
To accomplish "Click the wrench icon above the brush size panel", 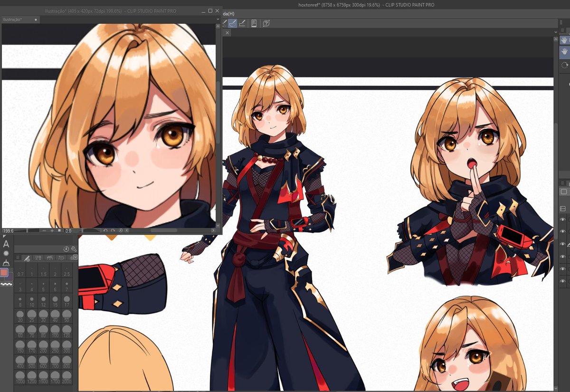I will pyautogui.click(x=74, y=249).
